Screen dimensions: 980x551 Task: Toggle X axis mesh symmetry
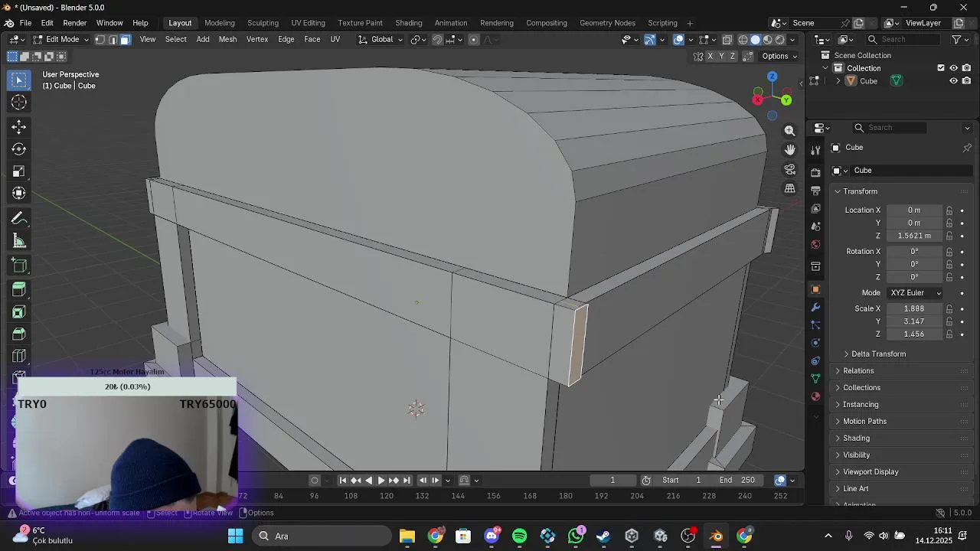tap(710, 56)
